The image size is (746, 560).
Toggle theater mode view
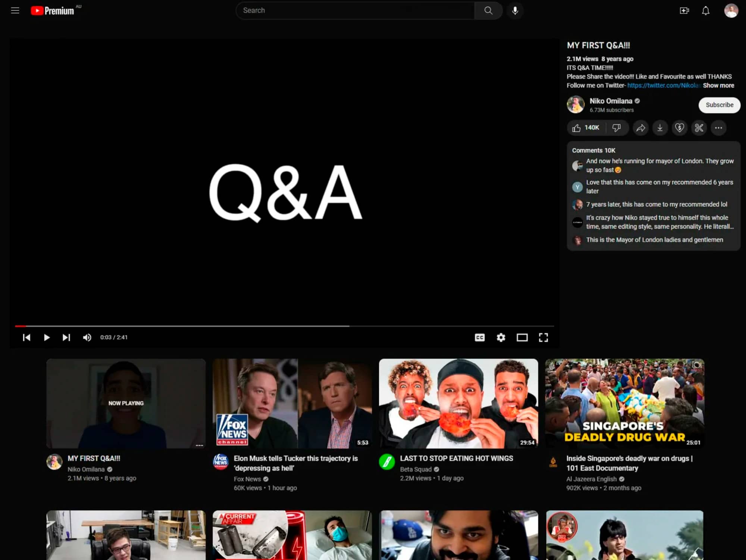coord(522,338)
